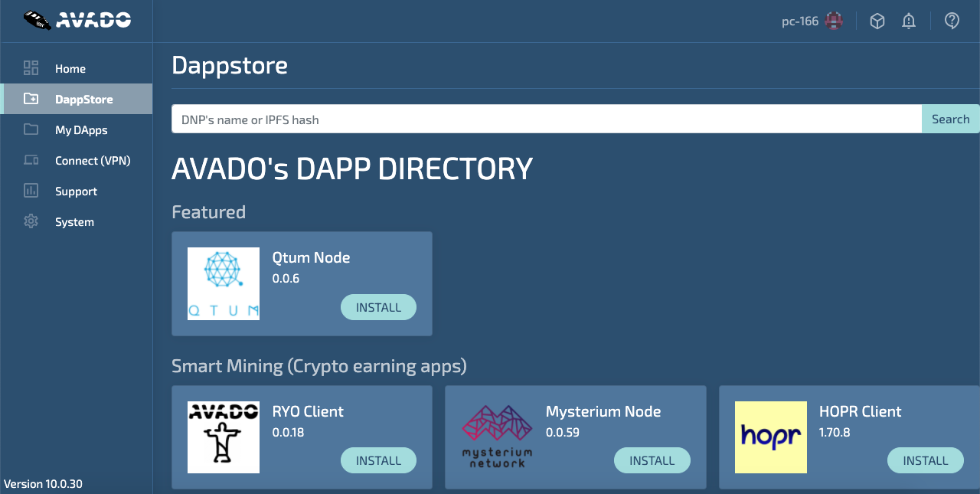Click the System gear icon
980x494 pixels.
pyautogui.click(x=31, y=221)
